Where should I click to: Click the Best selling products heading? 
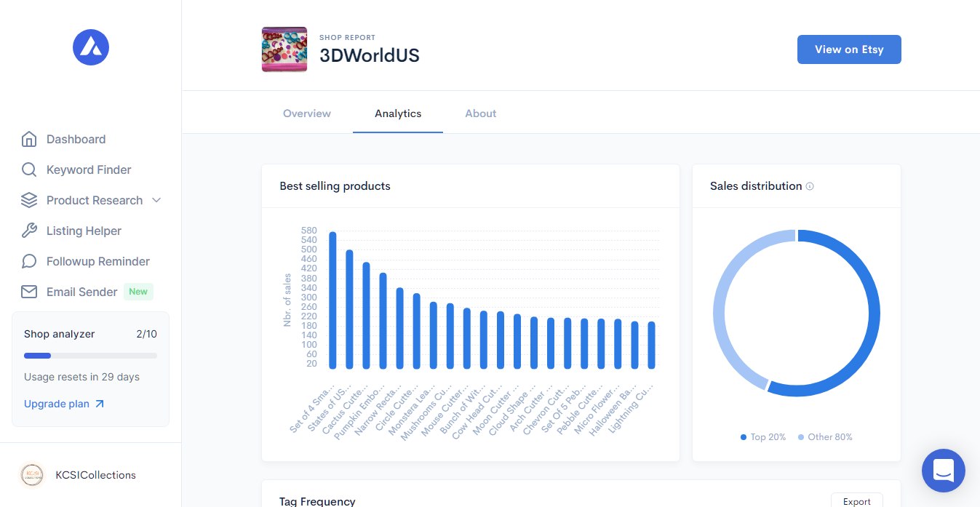(x=335, y=186)
